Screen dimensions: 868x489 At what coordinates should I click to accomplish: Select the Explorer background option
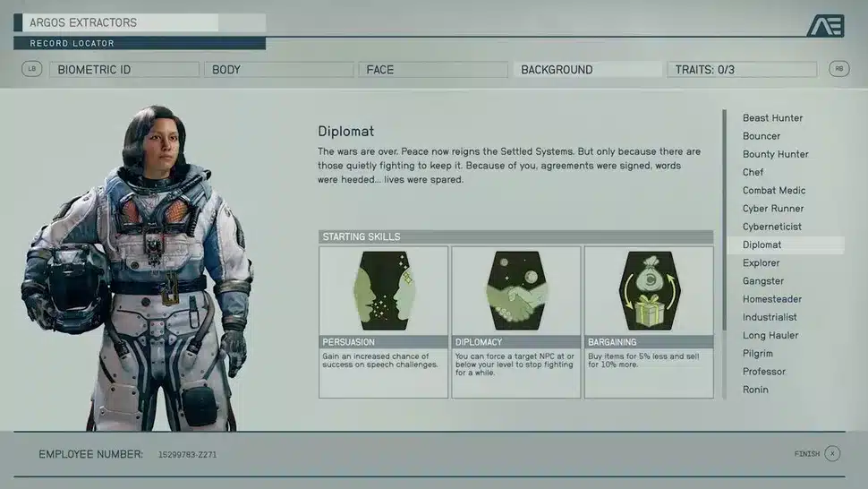click(761, 263)
